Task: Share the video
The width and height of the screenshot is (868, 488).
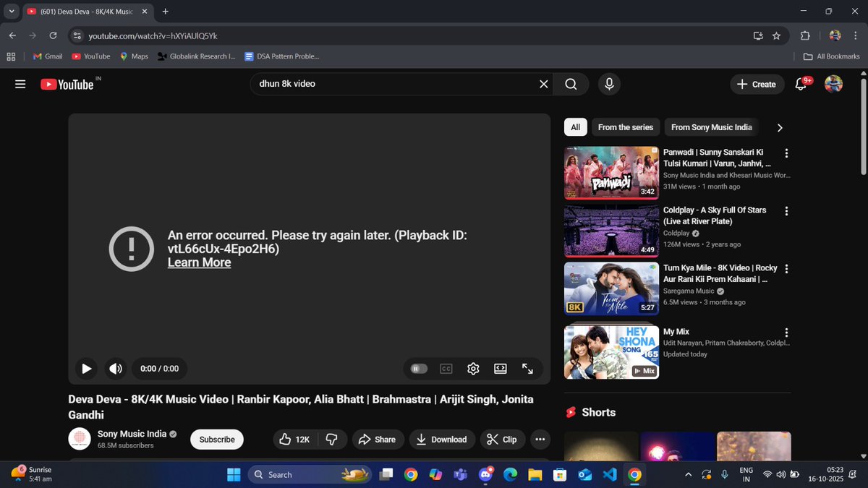Action: pyautogui.click(x=378, y=440)
